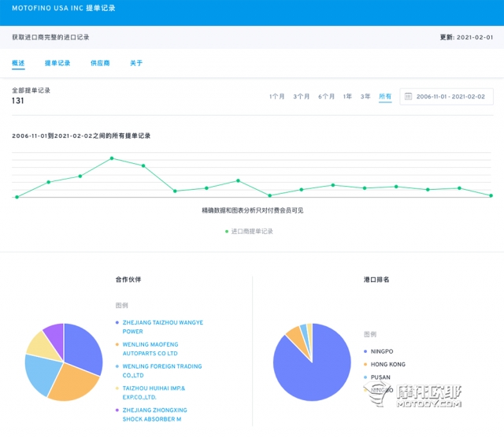Click the light blue dot beside PUSAN
504x438 pixels.
tap(365, 377)
